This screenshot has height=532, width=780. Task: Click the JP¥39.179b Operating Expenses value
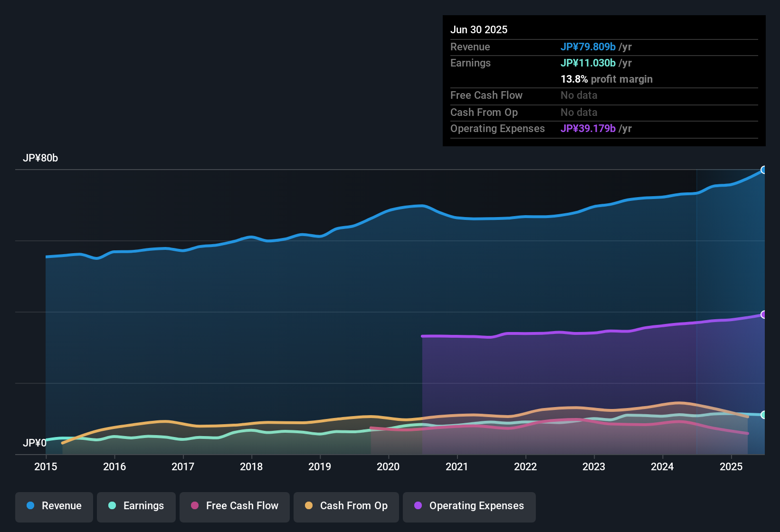click(x=589, y=129)
